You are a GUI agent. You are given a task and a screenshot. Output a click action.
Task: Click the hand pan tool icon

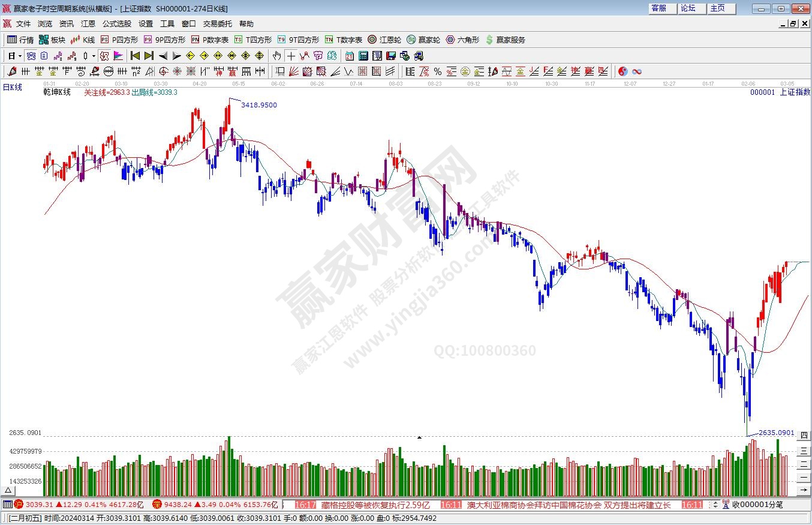(276, 56)
